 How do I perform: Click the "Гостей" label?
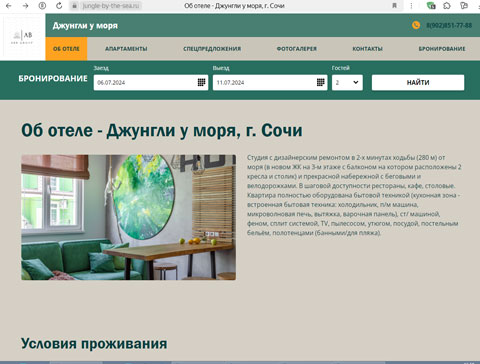(341, 68)
